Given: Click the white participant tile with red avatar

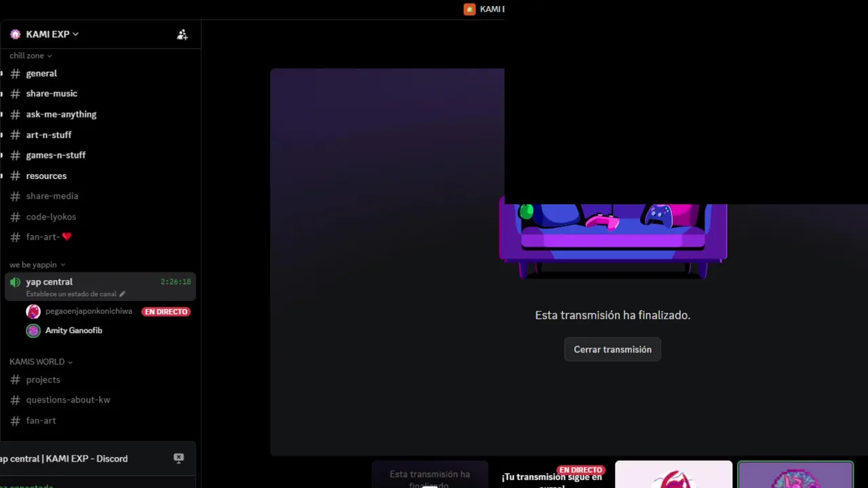Looking at the screenshot, I should coord(673,474).
